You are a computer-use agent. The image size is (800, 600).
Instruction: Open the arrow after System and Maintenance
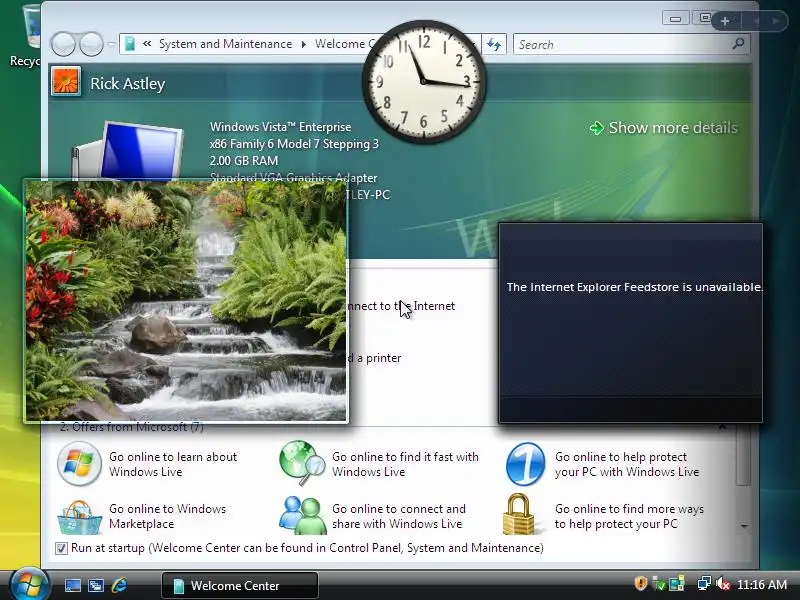tap(304, 44)
